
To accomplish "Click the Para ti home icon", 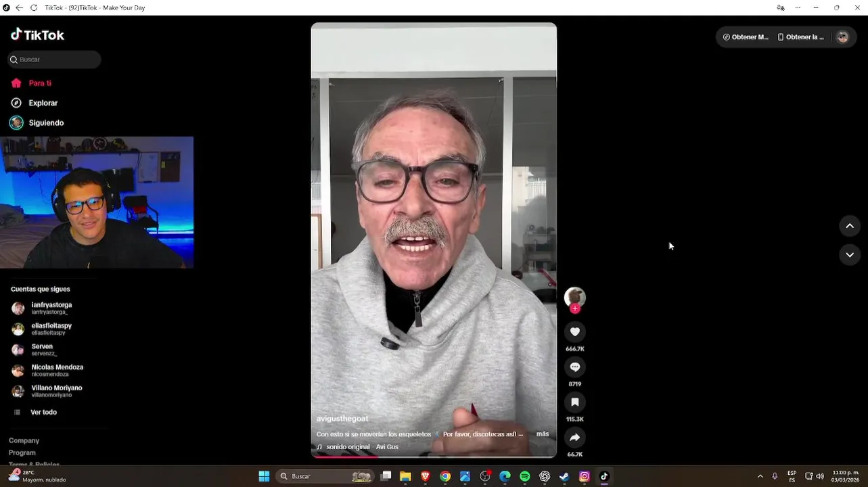I will [x=16, y=83].
